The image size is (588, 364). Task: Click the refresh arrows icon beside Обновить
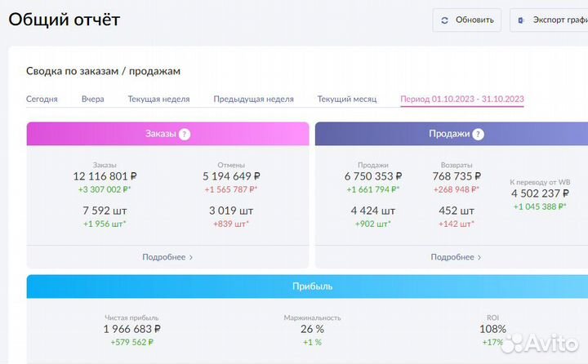pos(444,20)
